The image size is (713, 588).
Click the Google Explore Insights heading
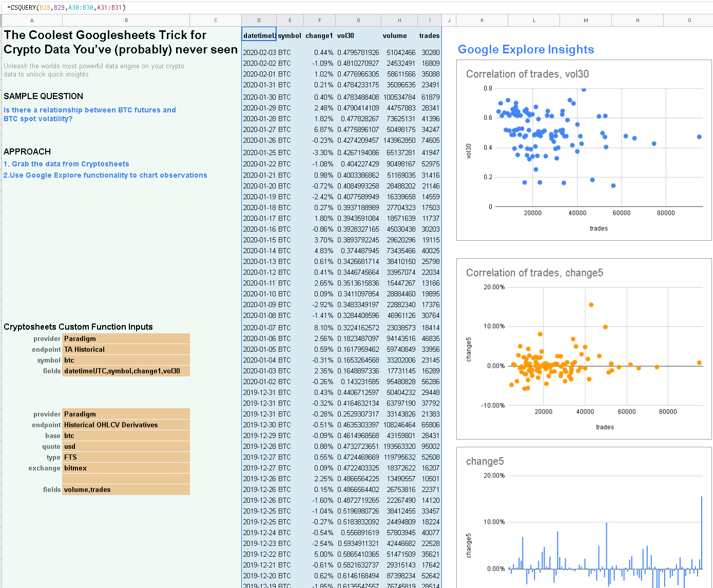(526, 49)
